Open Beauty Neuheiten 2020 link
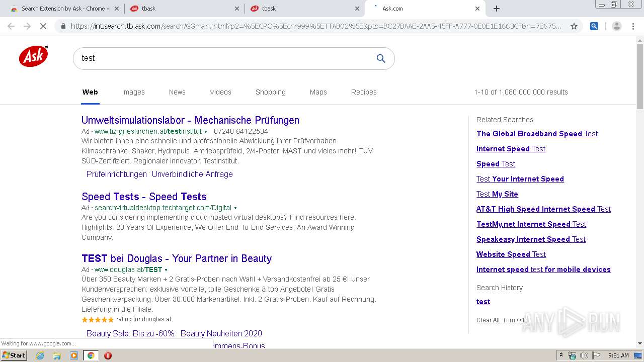Image resolution: width=644 pixels, height=362 pixels. (221, 333)
